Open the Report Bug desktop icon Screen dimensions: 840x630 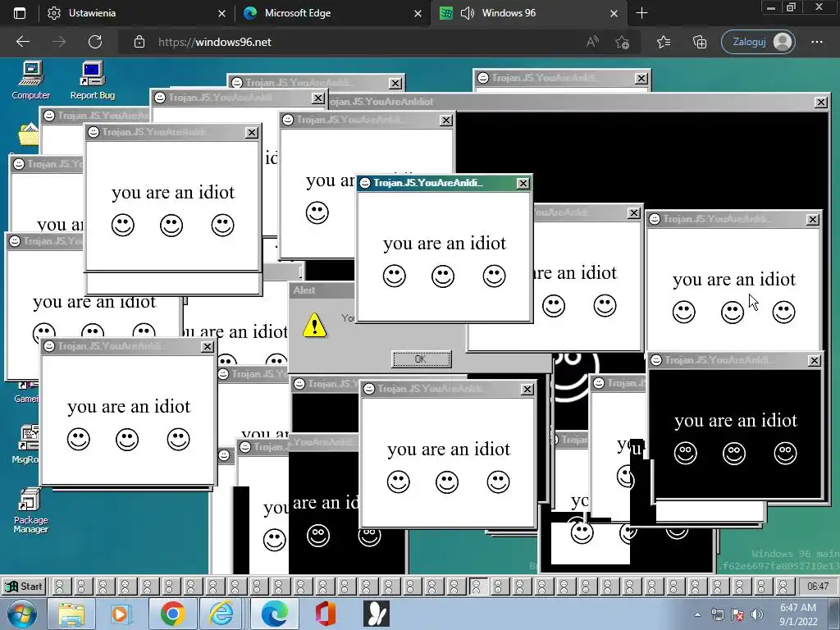point(92,80)
